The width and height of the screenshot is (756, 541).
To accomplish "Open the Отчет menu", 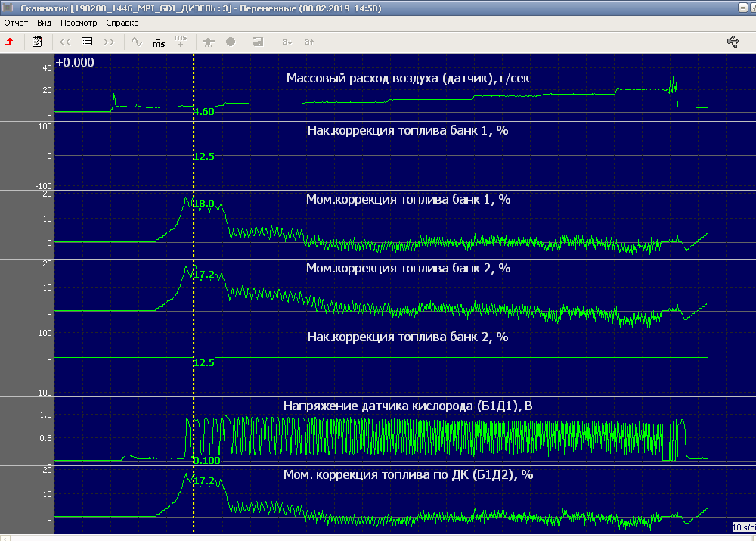I will coord(16,23).
